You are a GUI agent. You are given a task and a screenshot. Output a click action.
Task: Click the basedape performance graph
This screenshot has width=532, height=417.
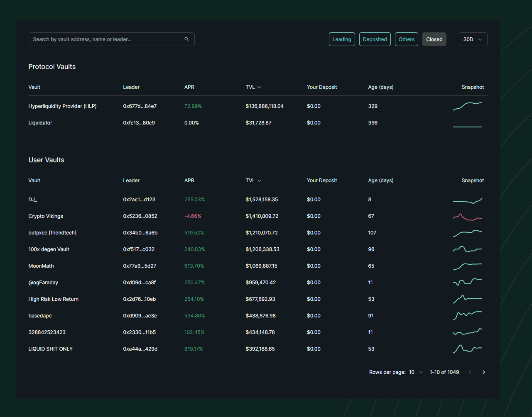[468, 315]
